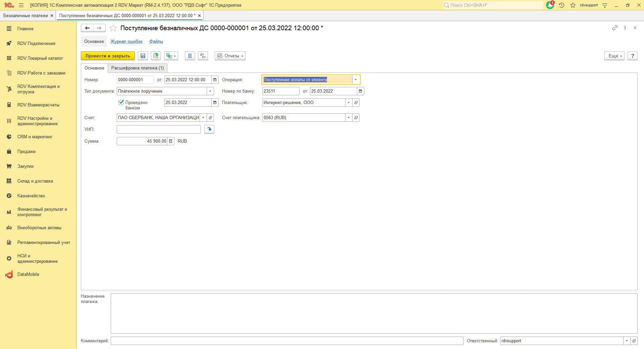Show the Дт/Кт postings icon
This screenshot has width=644, height=349.
click(203, 56)
